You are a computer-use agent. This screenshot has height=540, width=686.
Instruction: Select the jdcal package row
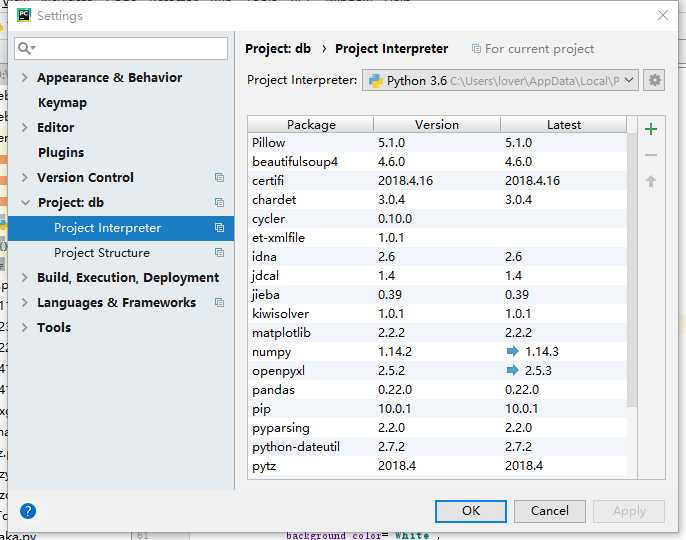437,276
